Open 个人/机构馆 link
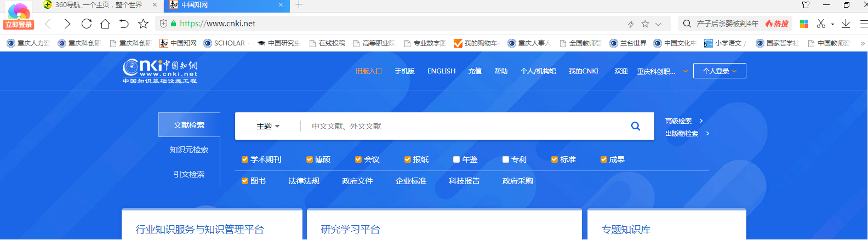 (538, 71)
